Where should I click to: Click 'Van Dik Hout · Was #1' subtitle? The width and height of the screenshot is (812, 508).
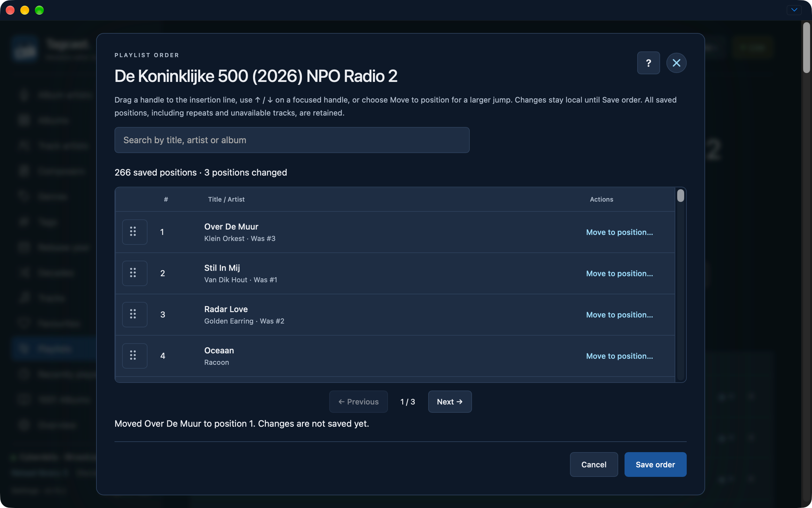click(240, 280)
